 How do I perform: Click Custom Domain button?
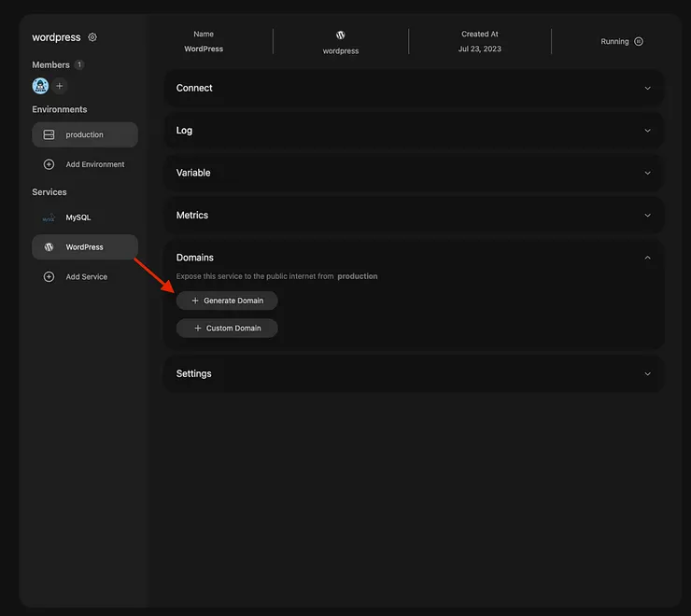(227, 329)
